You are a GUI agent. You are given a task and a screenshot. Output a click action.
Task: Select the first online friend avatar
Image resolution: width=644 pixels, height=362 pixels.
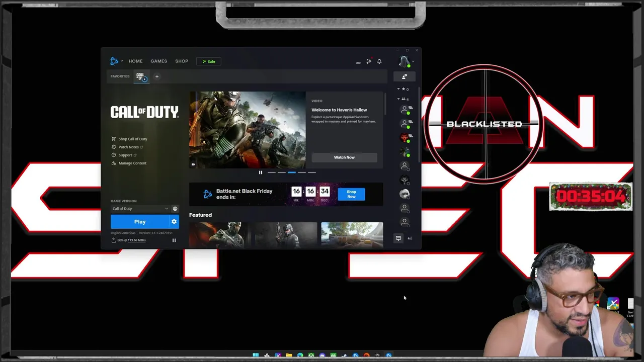(405, 110)
